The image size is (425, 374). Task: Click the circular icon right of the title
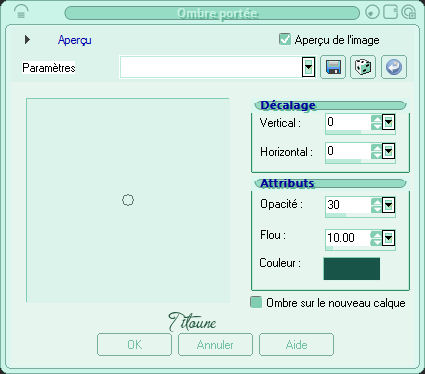pyautogui.click(x=373, y=13)
